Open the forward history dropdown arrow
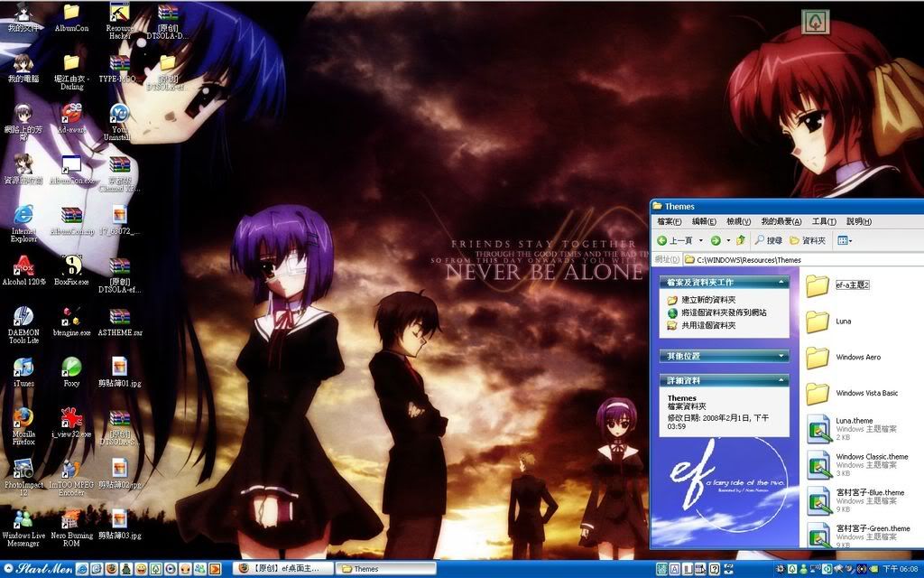The height and width of the screenshot is (578, 924). pyautogui.click(x=728, y=240)
